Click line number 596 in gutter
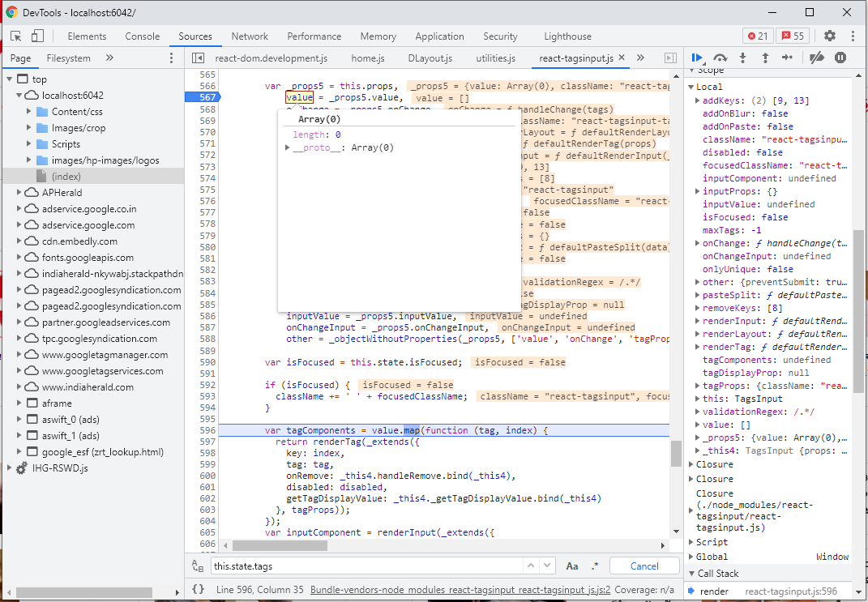The width and height of the screenshot is (868, 602). [207, 430]
